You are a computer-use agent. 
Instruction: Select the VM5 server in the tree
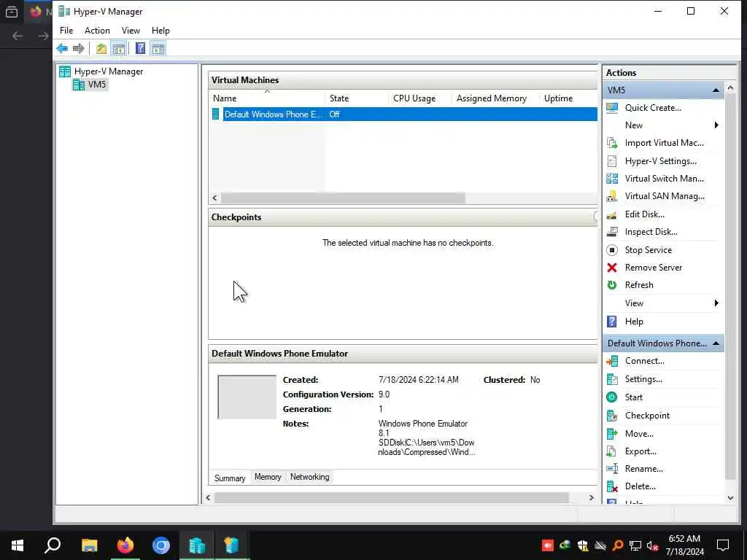coord(97,85)
